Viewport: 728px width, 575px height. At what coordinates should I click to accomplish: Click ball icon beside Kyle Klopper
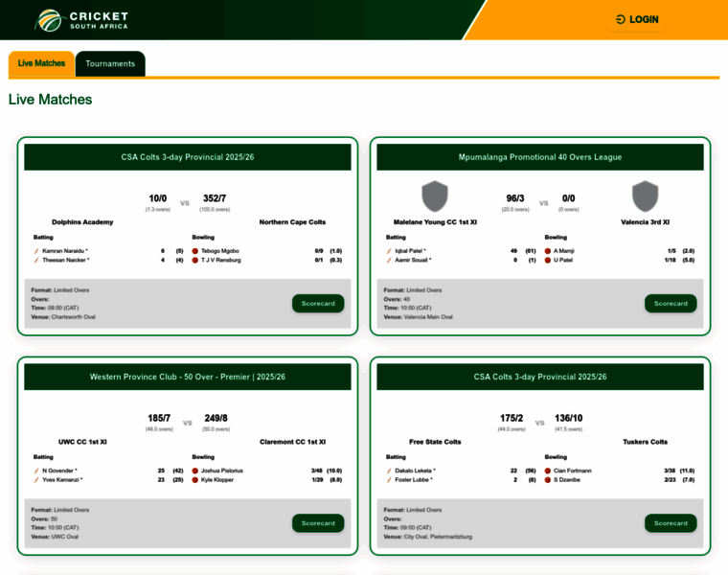tap(195, 480)
